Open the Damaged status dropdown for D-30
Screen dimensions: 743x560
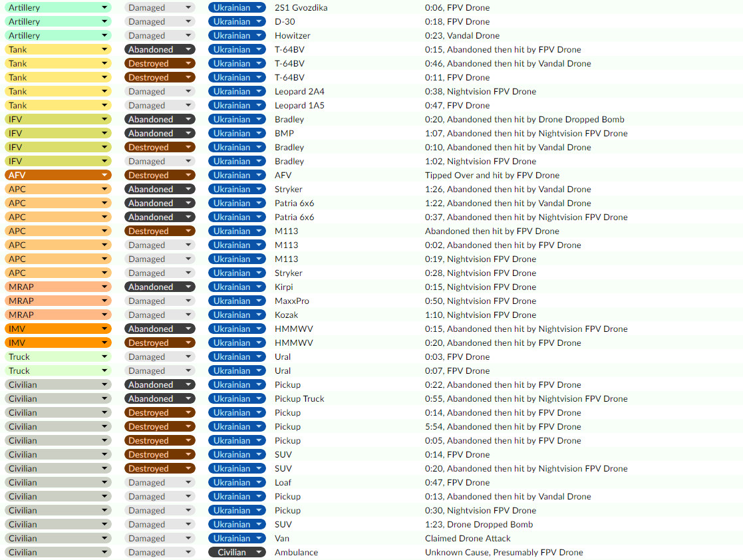pyautogui.click(x=160, y=22)
